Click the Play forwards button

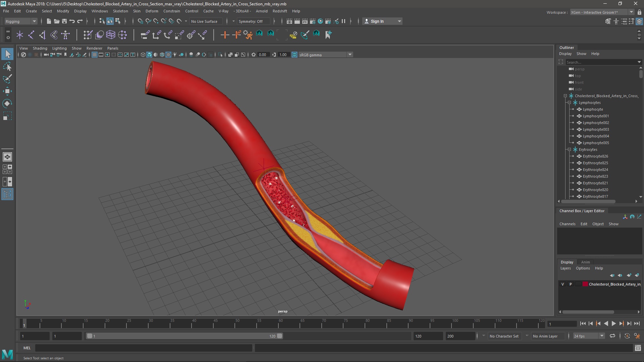(x=613, y=323)
